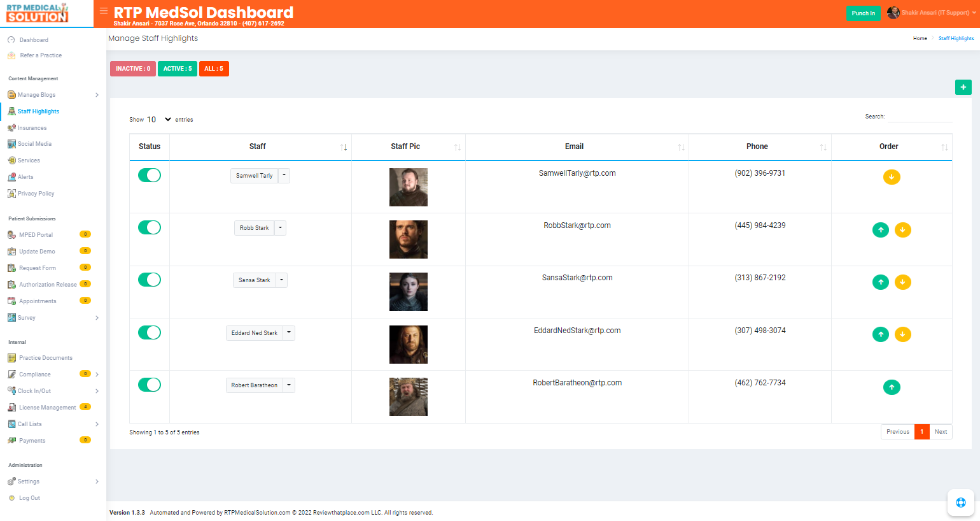
Task: Open the Show entries count dropdown
Action: pyautogui.click(x=159, y=119)
